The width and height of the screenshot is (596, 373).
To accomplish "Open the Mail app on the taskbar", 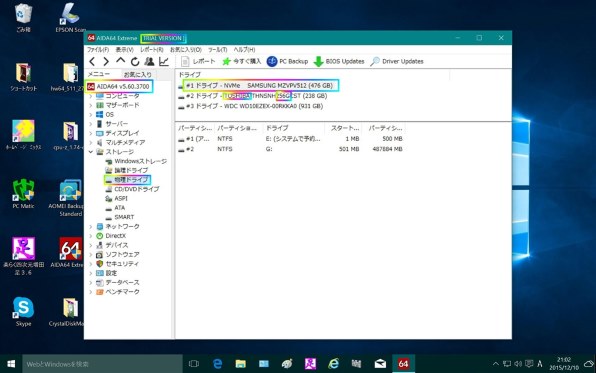I will coord(380,364).
